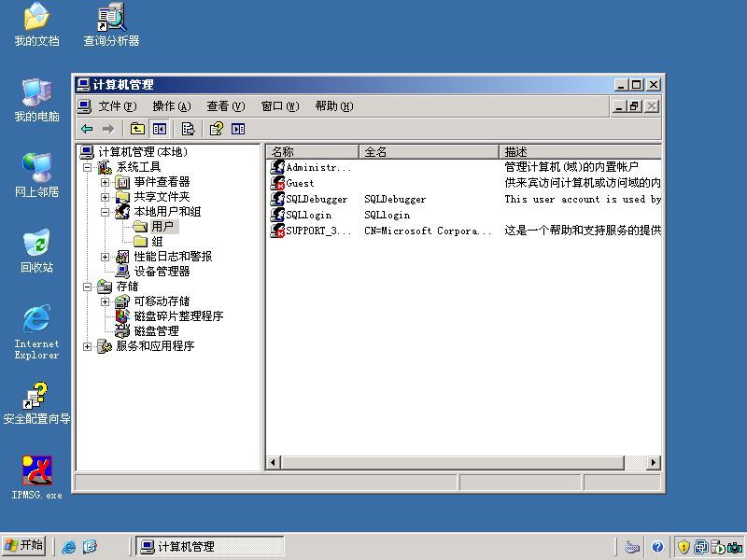Click the 管理计算机(域)的内置帐户 description
The width and height of the screenshot is (747, 560).
tap(571, 167)
